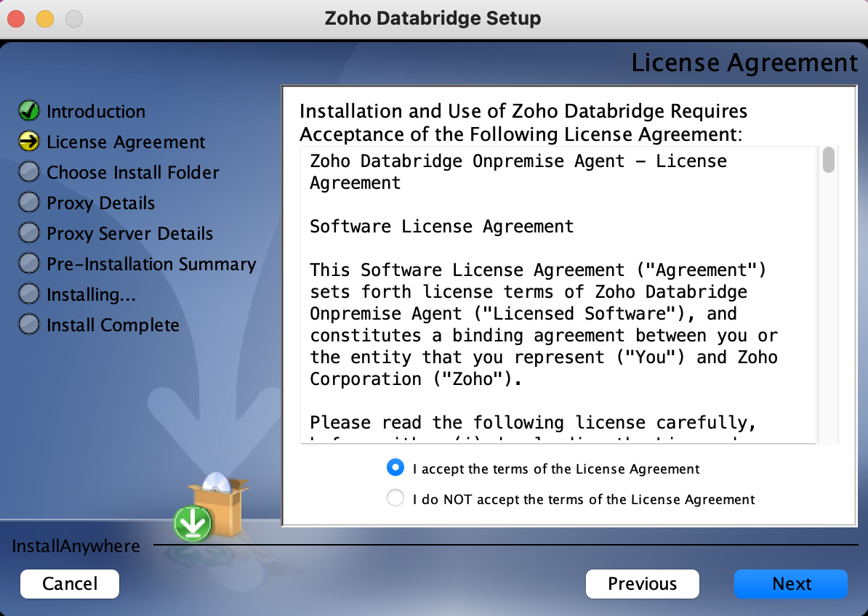Click the gray step bullet beside Choose Install Folder

pos(29,172)
